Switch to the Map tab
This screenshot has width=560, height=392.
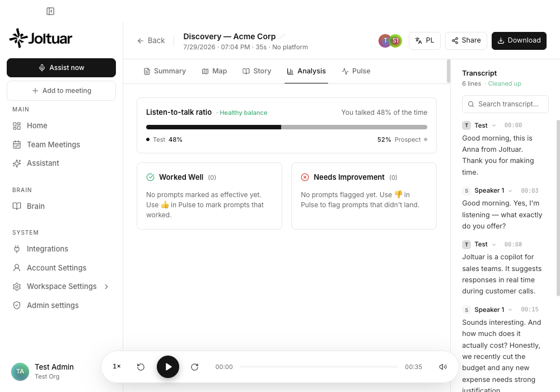(214, 71)
